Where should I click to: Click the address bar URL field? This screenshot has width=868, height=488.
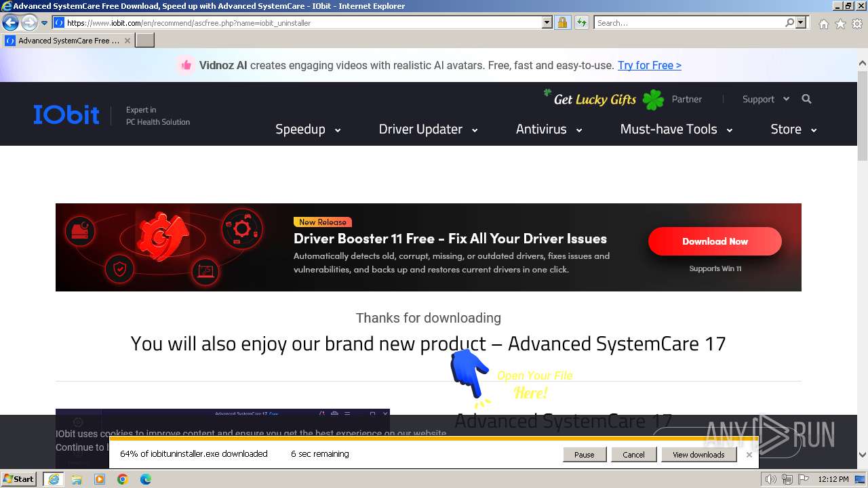click(x=297, y=23)
